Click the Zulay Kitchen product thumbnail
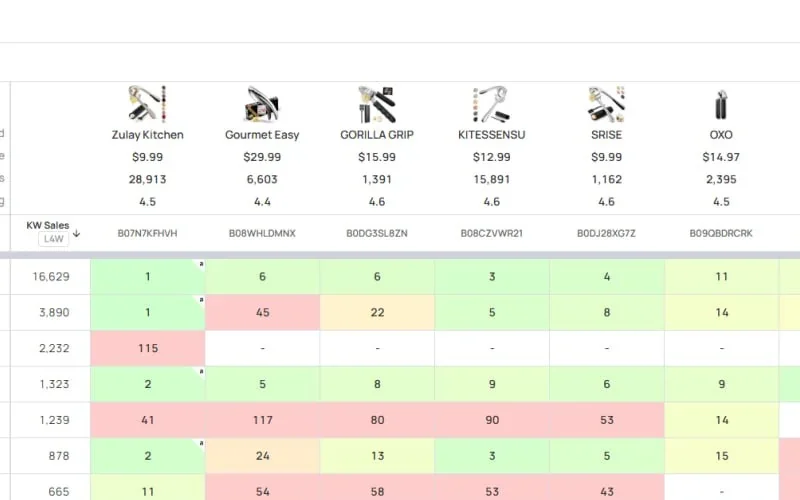 [147, 104]
